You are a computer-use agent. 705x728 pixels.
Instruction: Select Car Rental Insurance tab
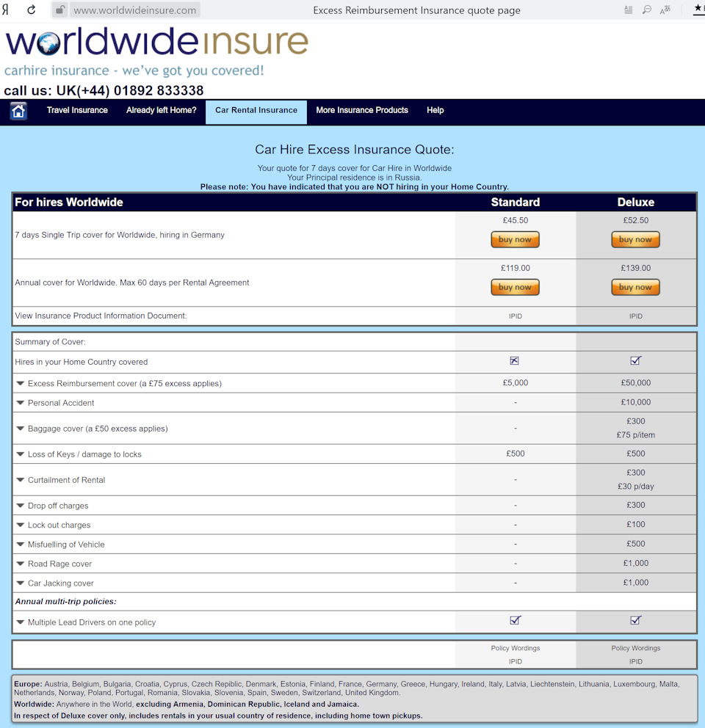256,111
